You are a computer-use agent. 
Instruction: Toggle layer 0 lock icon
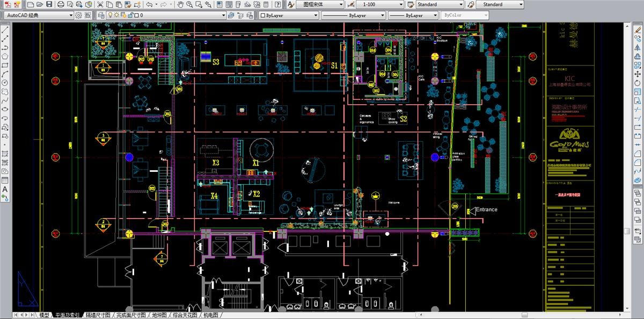click(130, 16)
